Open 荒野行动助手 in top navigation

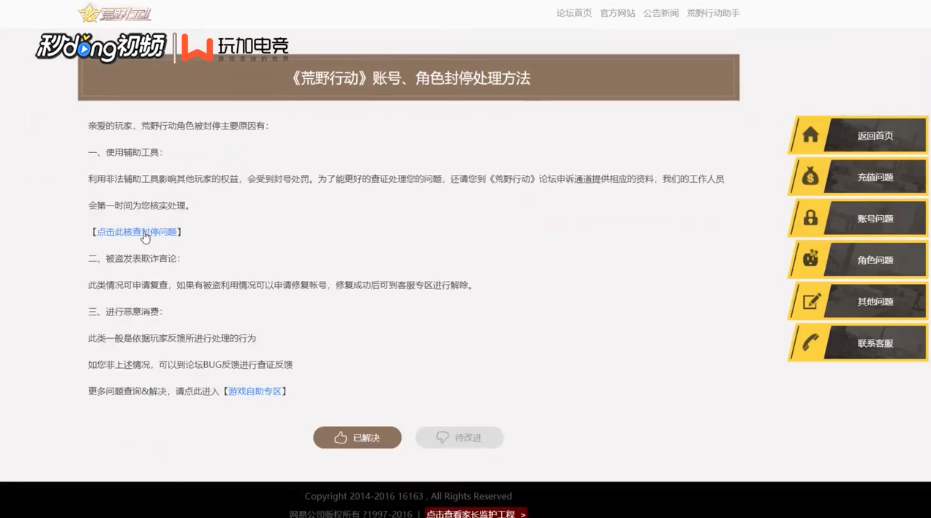713,13
